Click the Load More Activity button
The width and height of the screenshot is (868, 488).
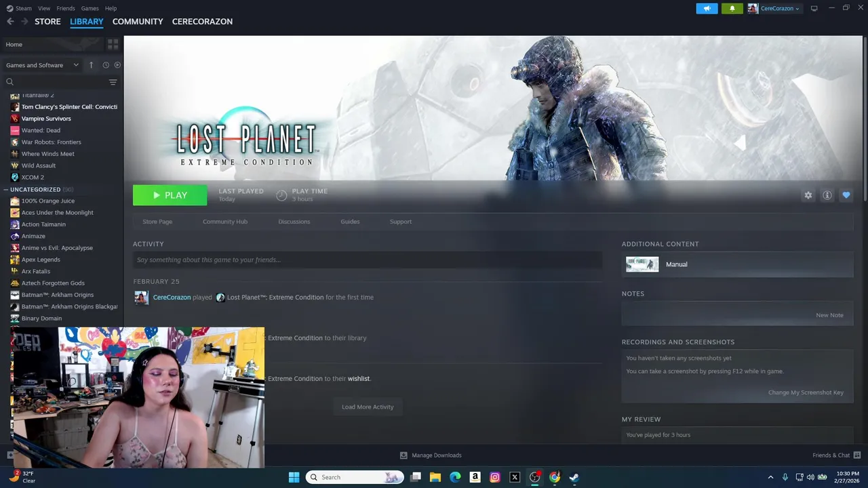click(368, 407)
